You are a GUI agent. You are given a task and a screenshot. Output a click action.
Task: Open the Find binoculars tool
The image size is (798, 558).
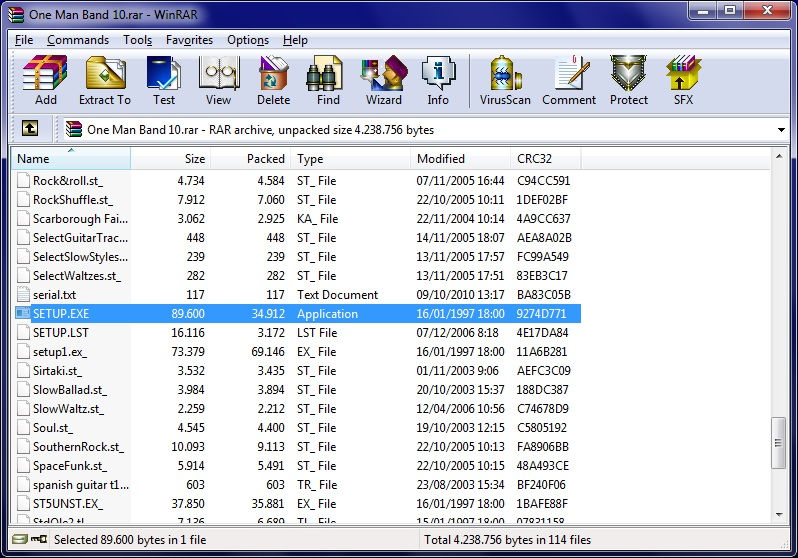pyautogui.click(x=328, y=80)
